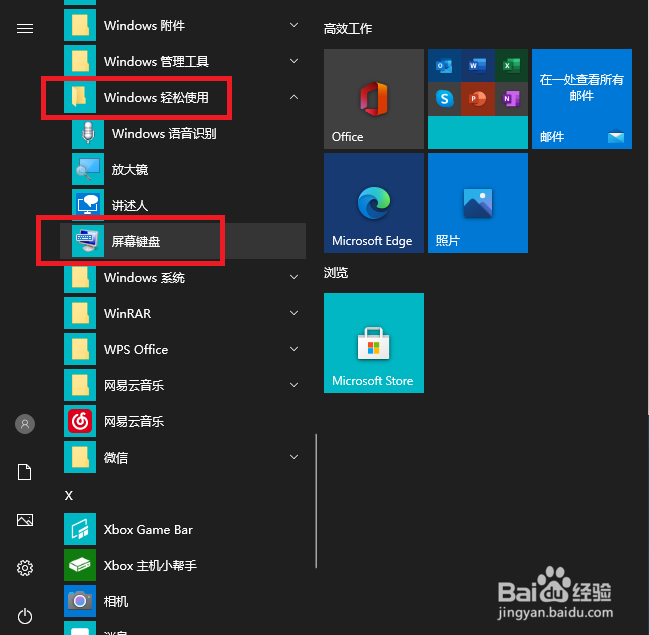Expand Windows 管理工具 folder chevron
649x635 pixels.
tap(294, 61)
